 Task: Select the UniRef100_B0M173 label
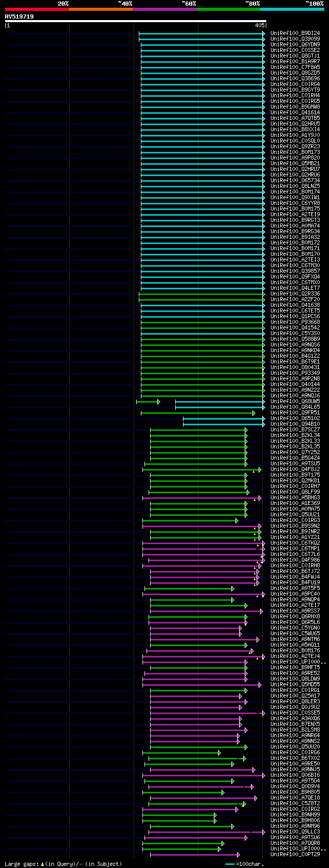click(x=295, y=152)
